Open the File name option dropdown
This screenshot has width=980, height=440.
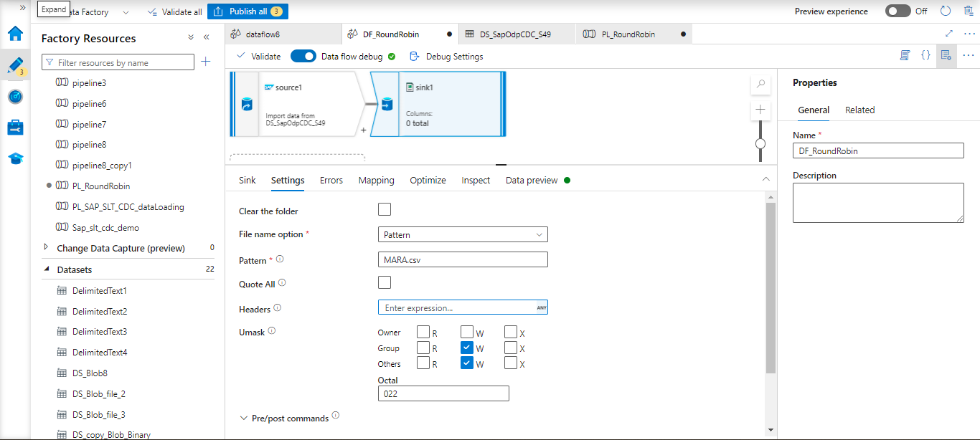[x=463, y=234]
